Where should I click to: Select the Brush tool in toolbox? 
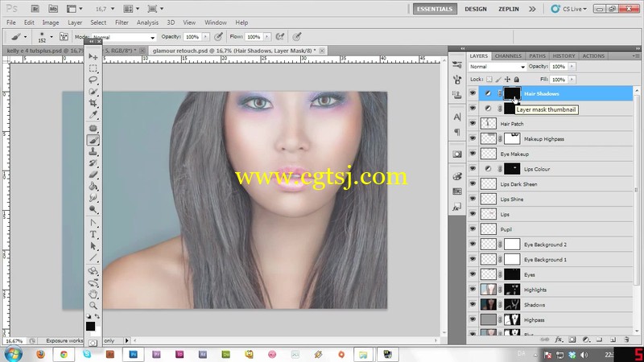tap(93, 140)
